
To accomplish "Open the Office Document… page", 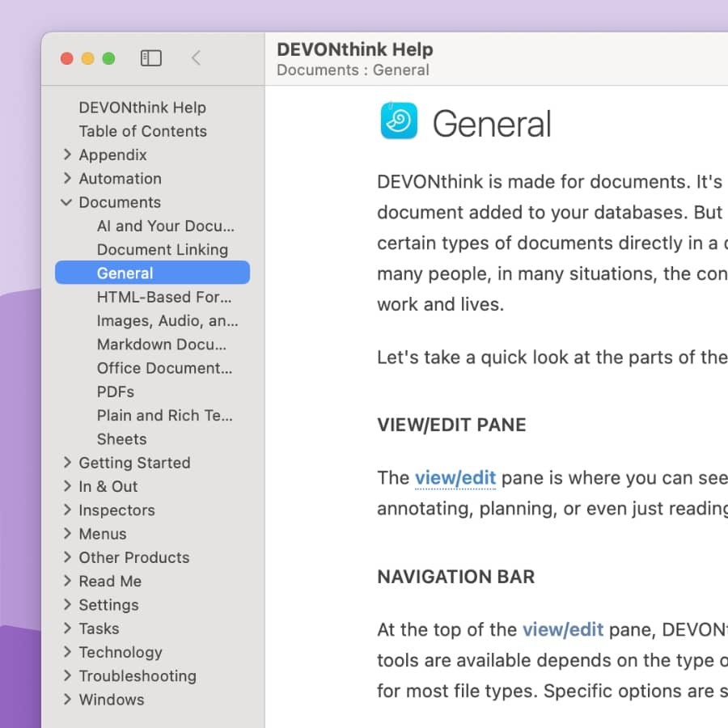I will 165,368.
